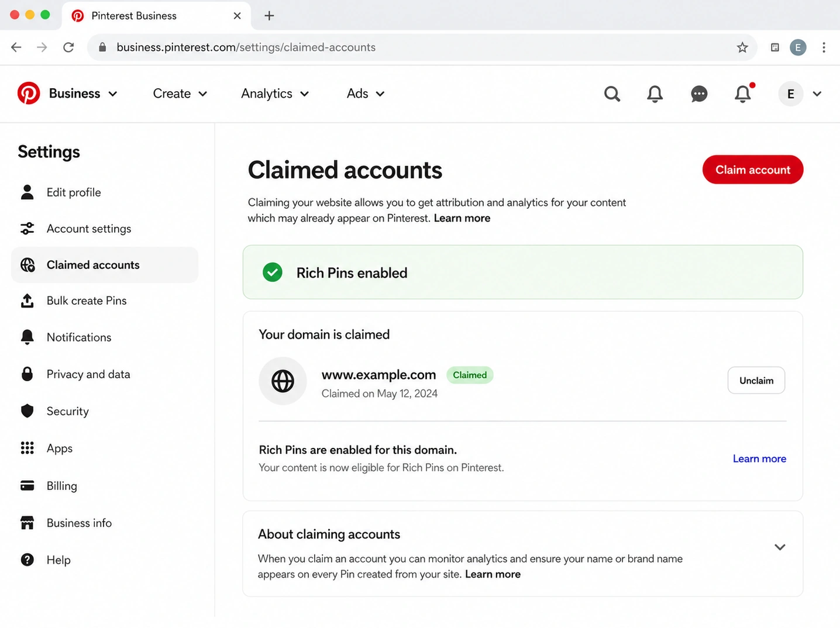
Task: Click the Billing card icon
Action: coord(27,486)
